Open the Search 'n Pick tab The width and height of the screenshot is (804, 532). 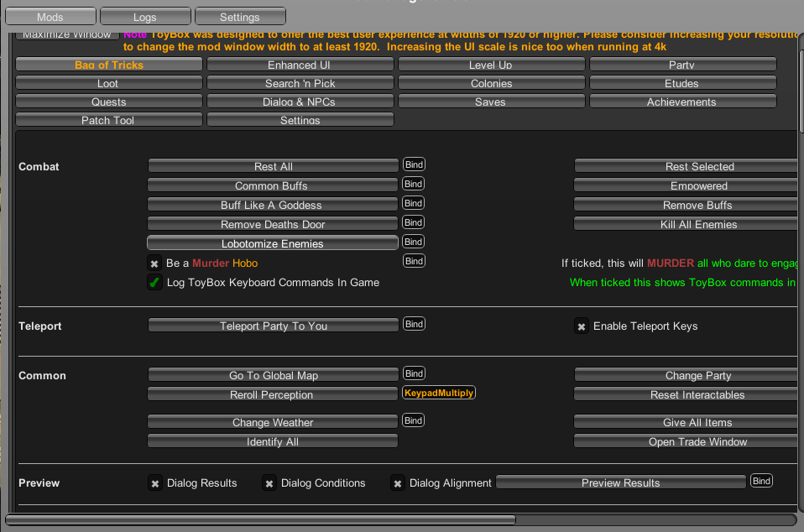tap(300, 83)
